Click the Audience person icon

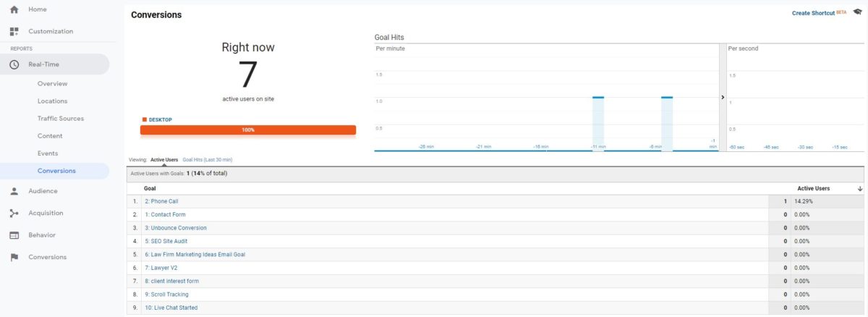(x=14, y=191)
